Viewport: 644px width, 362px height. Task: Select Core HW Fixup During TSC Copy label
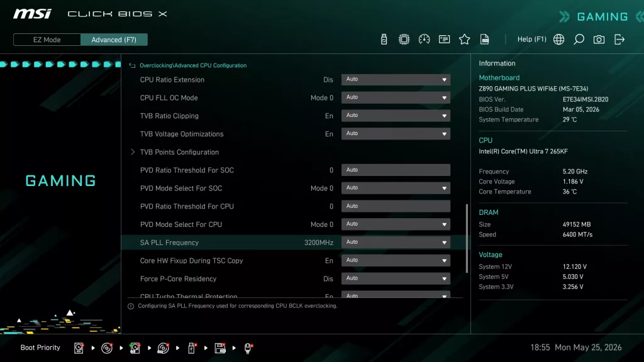point(191,261)
